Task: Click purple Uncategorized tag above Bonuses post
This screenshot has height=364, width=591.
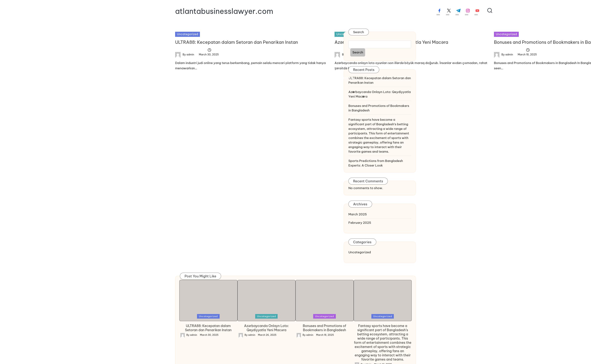Action: click(506, 34)
